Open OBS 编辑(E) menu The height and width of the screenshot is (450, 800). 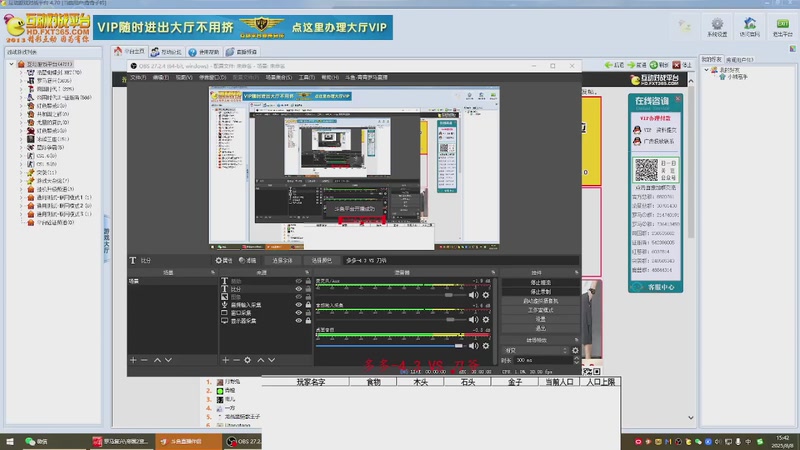coord(161,78)
